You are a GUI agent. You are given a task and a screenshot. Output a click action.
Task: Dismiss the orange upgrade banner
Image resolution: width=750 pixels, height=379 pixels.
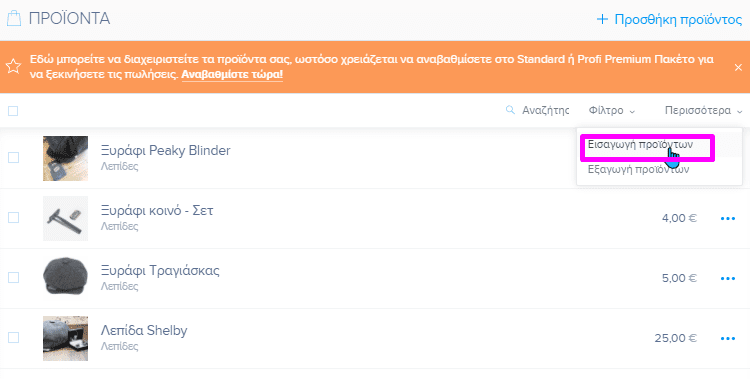point(738,67)
